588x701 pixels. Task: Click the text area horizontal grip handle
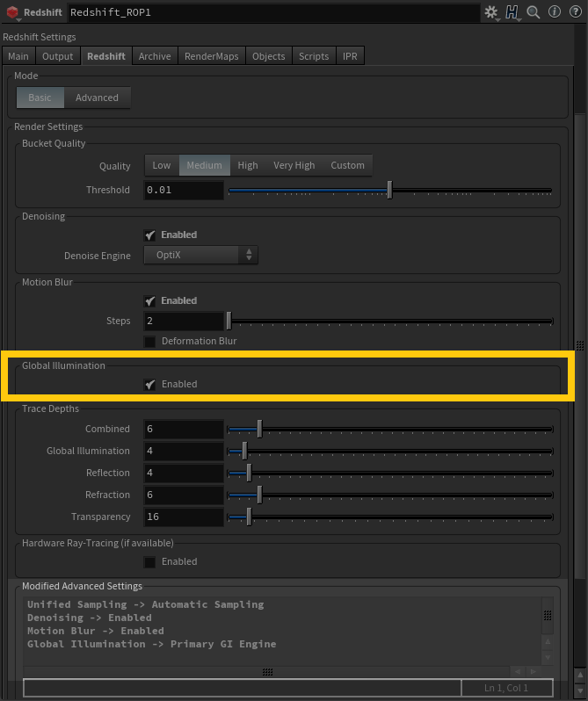pos(267,672)
